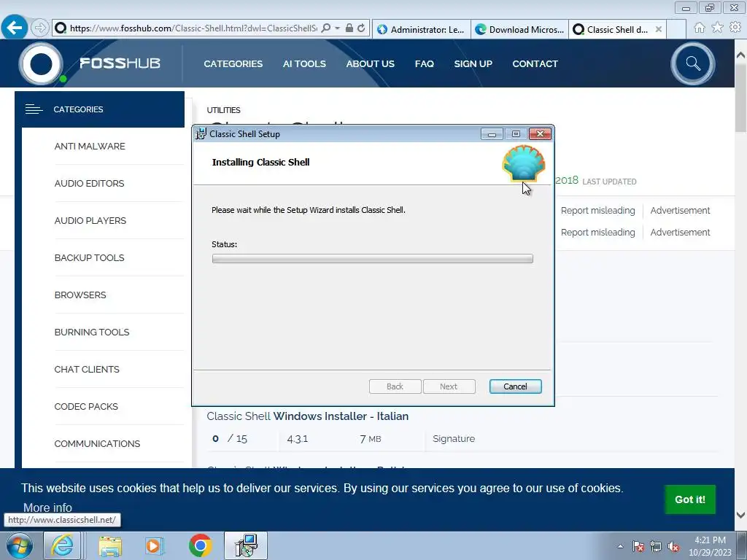Select AUDIO EDITORS category
This screenshot has width=747, height=560.
pos(89,183)
